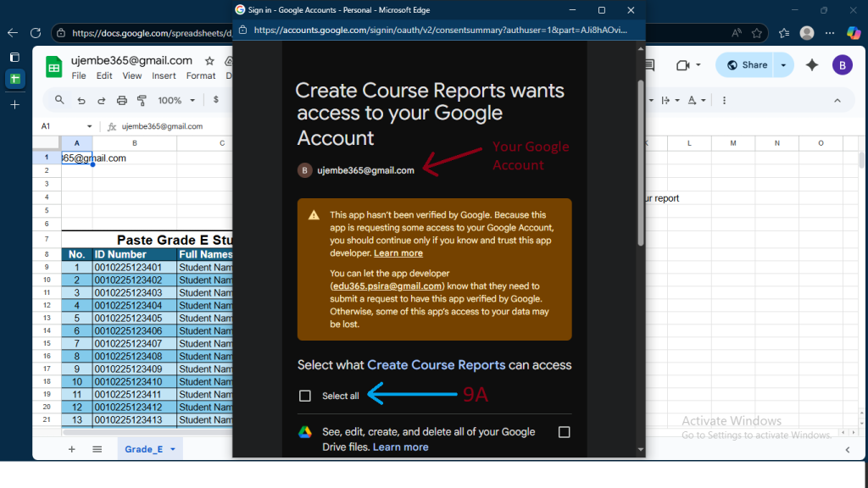The width and height of the screenshot is (868, 488).
Task: Click the Share button
Action: pyautogui.click(x=745, y=65)
